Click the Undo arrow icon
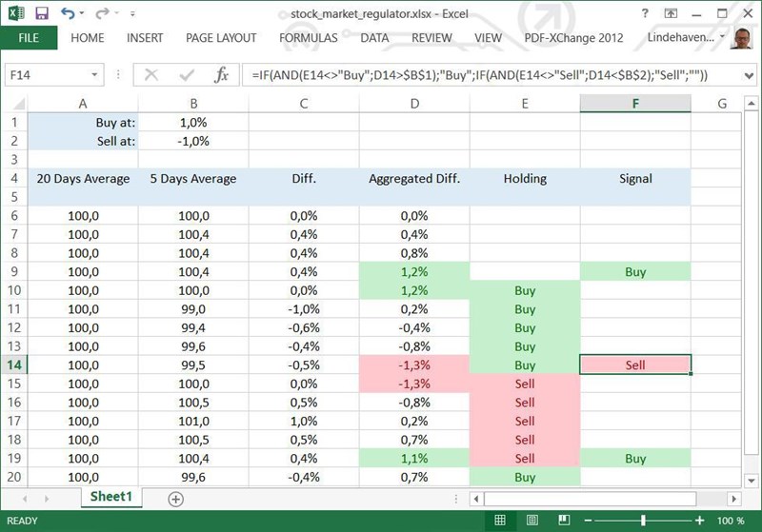 click(x=69, y=13)
